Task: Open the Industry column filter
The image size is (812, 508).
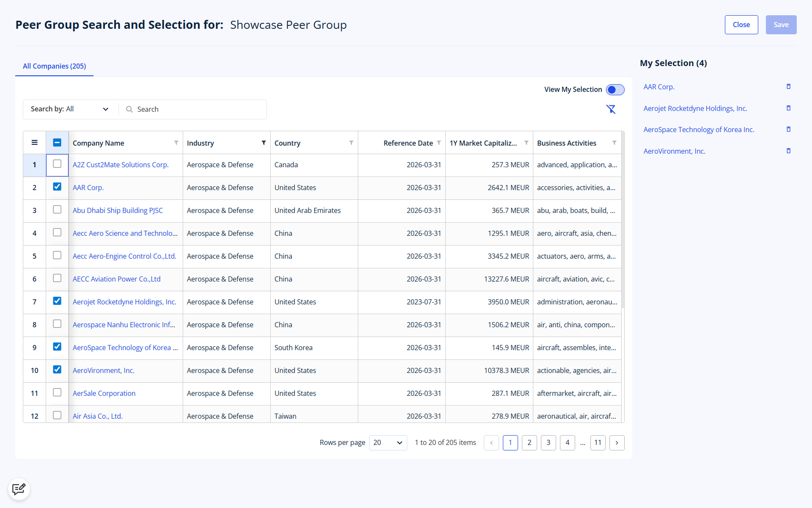Action: pyautogui.click(x=264, y=143)
